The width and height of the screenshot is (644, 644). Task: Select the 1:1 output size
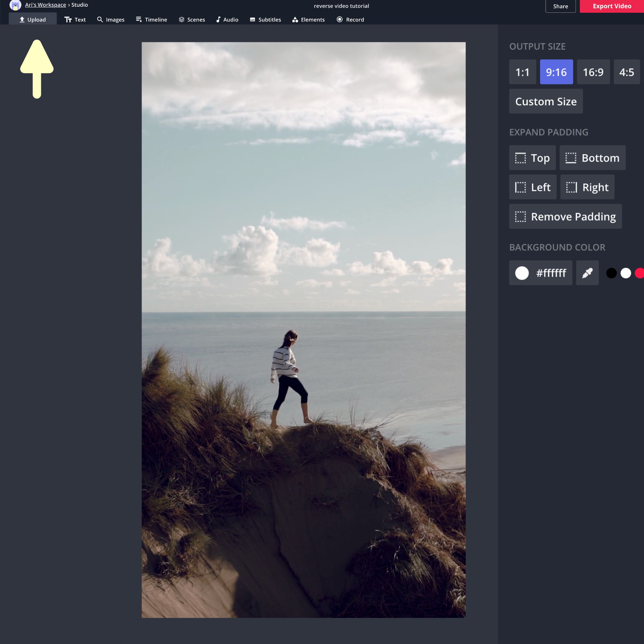[x=522, y=72]
